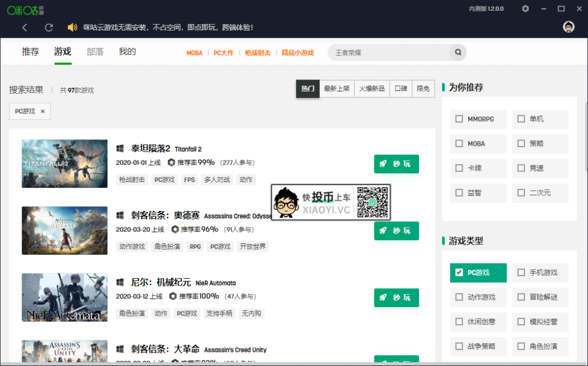Open the PC大作 quick link
Screen dimensions: 588x366
coord(224,53)
